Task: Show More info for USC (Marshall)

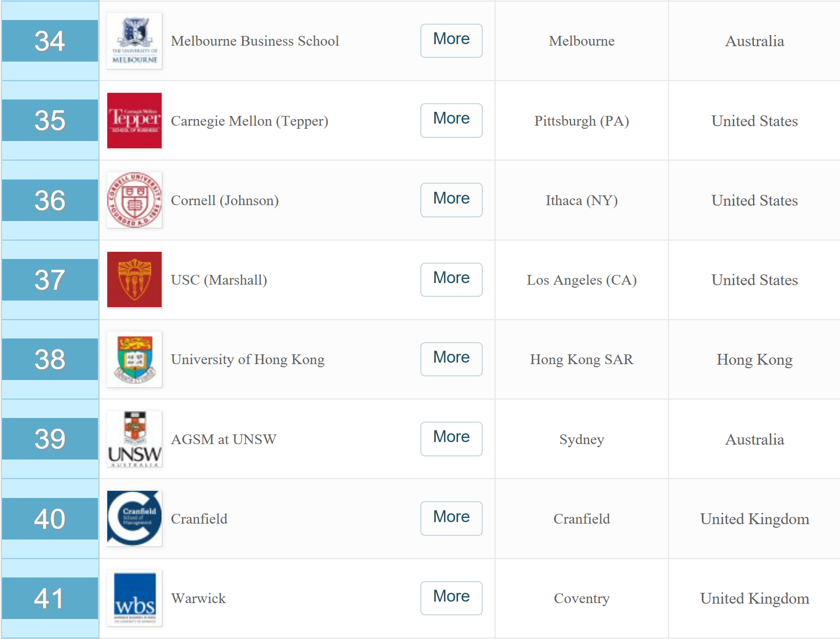Action: (x=452, y=279)
